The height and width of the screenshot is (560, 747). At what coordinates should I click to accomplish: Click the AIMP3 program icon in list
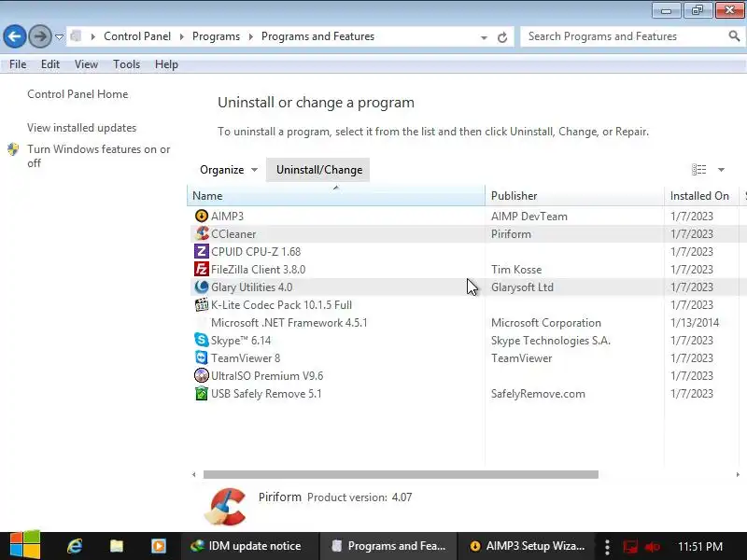pyautogui.click(x=202, y=217)
